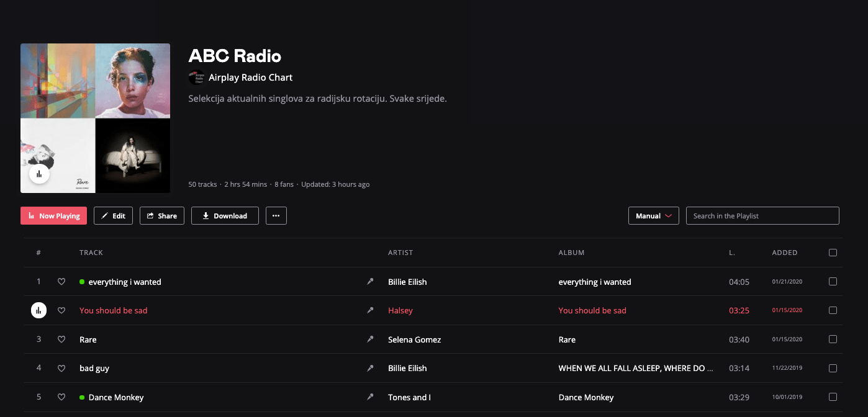
Task: Select the checkbox for 'everything i wanted' row
Action: tap(833, 282)
